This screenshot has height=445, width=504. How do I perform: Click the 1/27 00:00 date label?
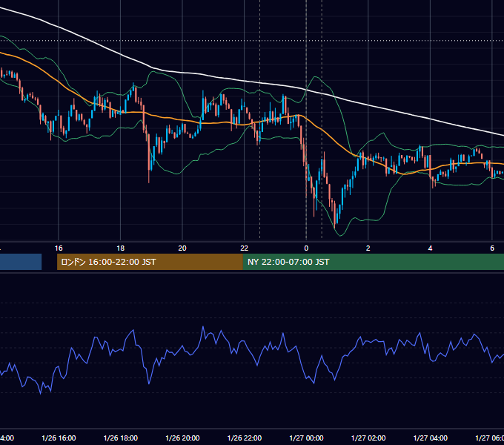[306, 438]
